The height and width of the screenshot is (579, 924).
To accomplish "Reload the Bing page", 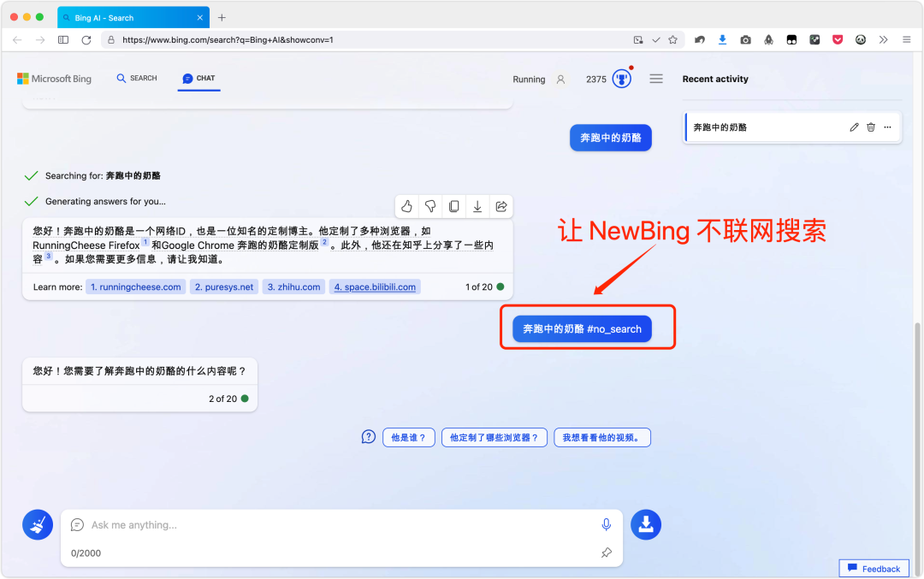I will coord(86,40).
